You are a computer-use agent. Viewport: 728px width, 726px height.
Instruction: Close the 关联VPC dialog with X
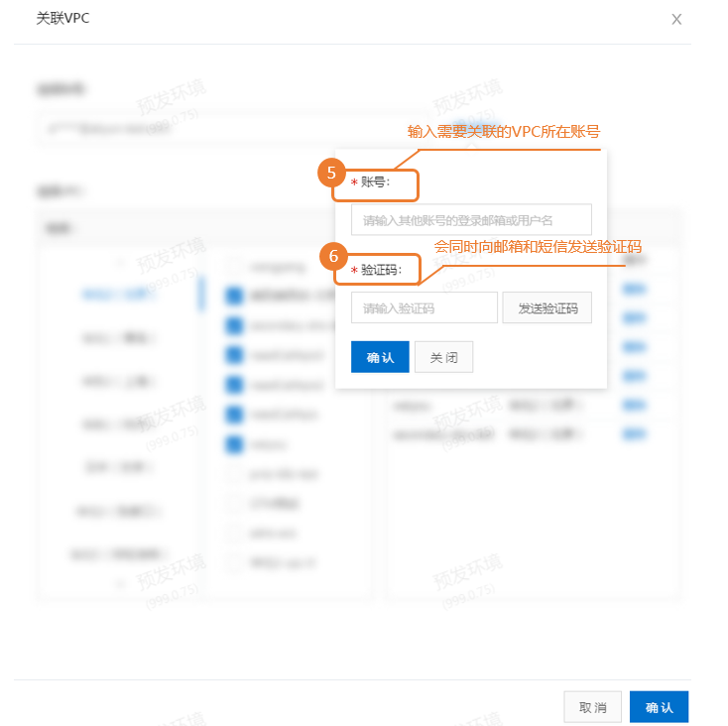click(676, 19)
